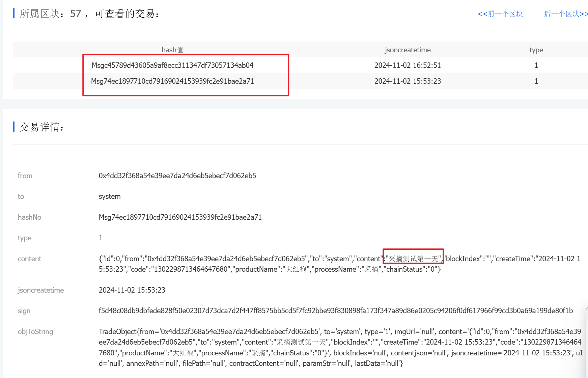
Task: Go to the previous block link
Action: coord(500,14)
